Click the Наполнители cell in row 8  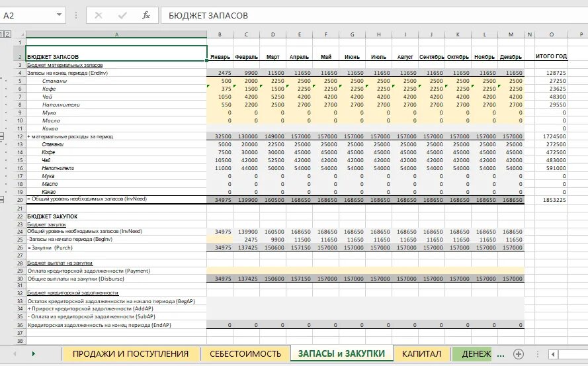pos(116,105)
